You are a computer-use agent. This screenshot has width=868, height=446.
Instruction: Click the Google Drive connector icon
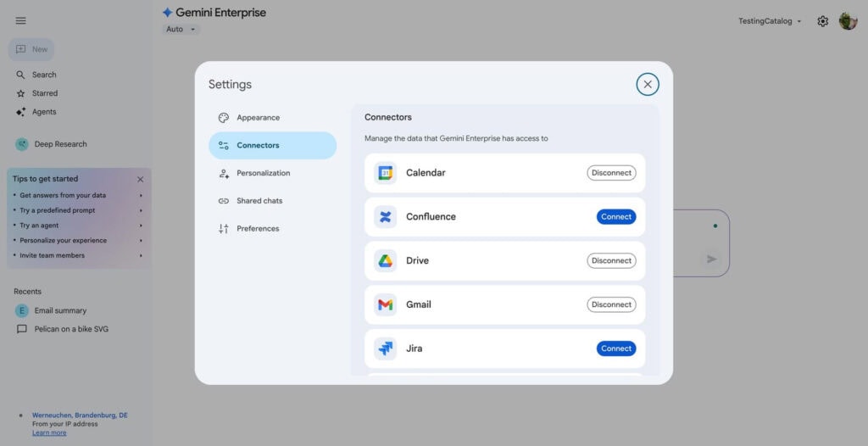pyautogui.click(x=386, y=261)
